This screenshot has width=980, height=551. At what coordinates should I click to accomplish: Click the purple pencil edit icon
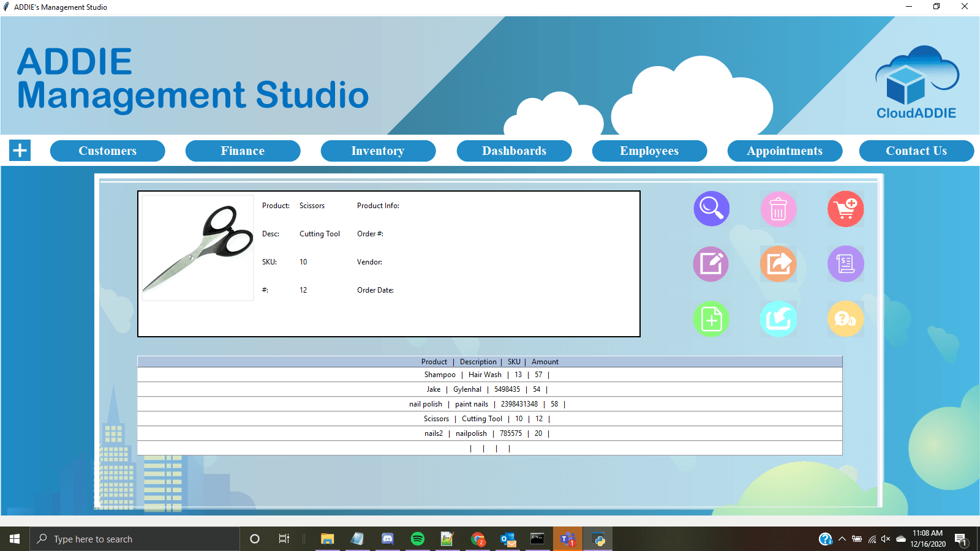[711, 264]
